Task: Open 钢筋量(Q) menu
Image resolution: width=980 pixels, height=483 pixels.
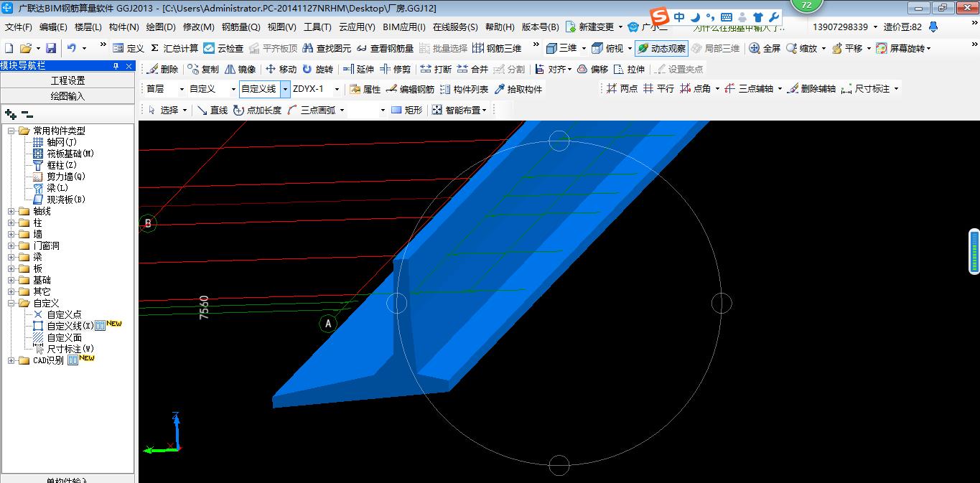Action: click(x=241, y=27)
